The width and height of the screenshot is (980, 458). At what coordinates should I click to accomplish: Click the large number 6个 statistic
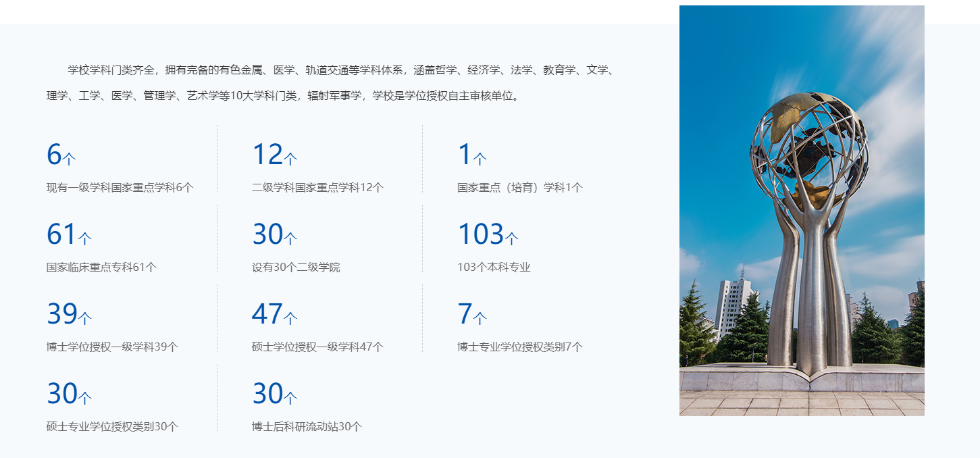tap(61, 155)
